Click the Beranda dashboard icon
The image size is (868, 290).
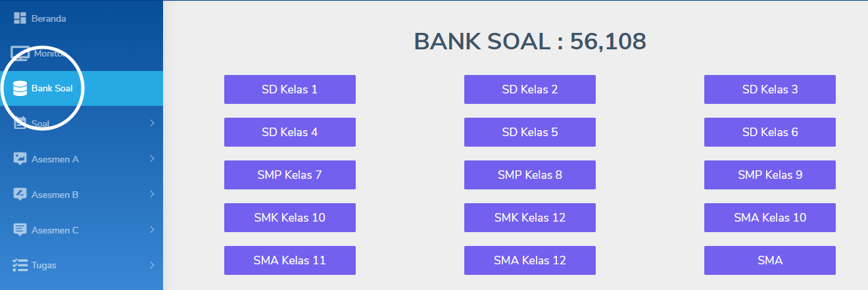click(x=20, y=18)
